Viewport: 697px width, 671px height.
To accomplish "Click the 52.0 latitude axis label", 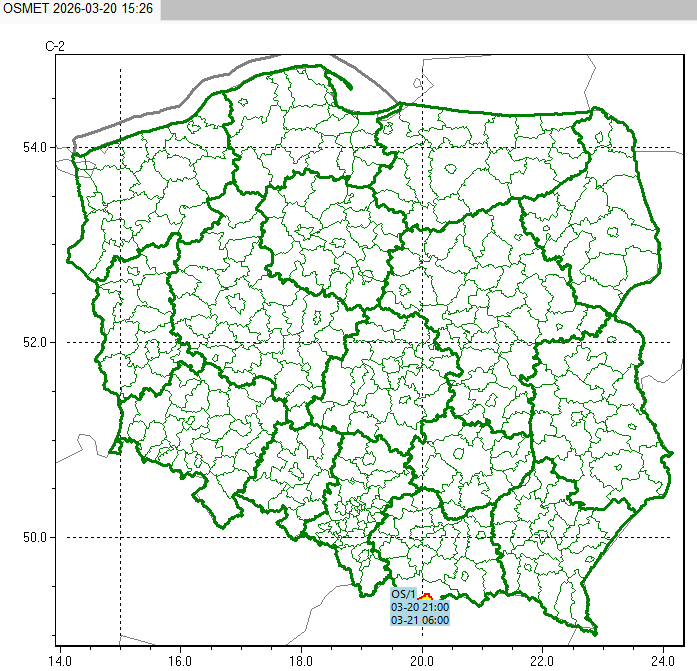I will (36, 342).
